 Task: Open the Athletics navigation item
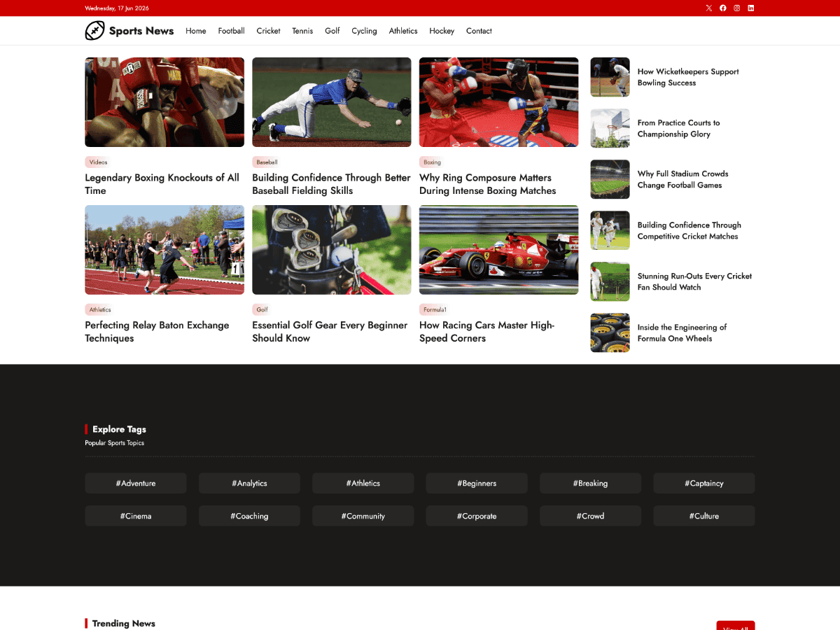[x=403, y=31]
